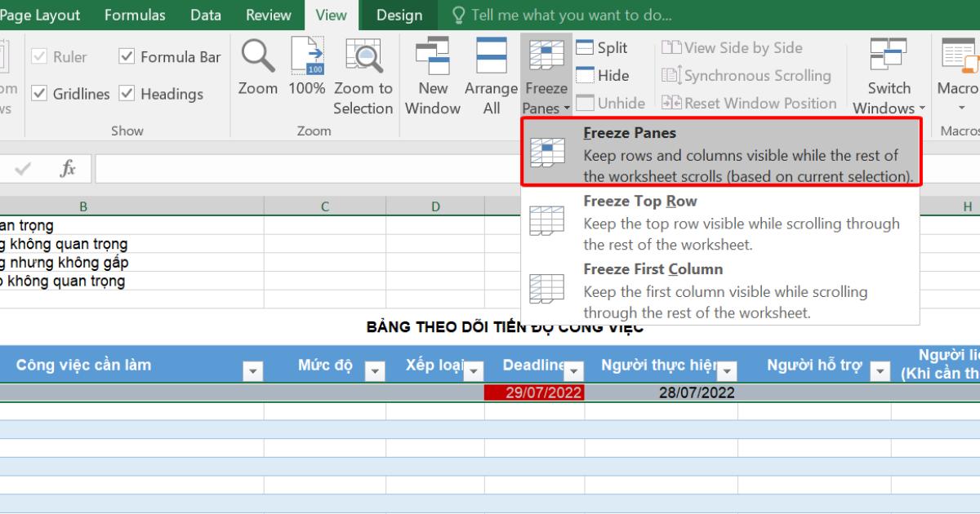Click the lightbulb Tell me icon
Screen dimensions: 980x514
[458, 16]
